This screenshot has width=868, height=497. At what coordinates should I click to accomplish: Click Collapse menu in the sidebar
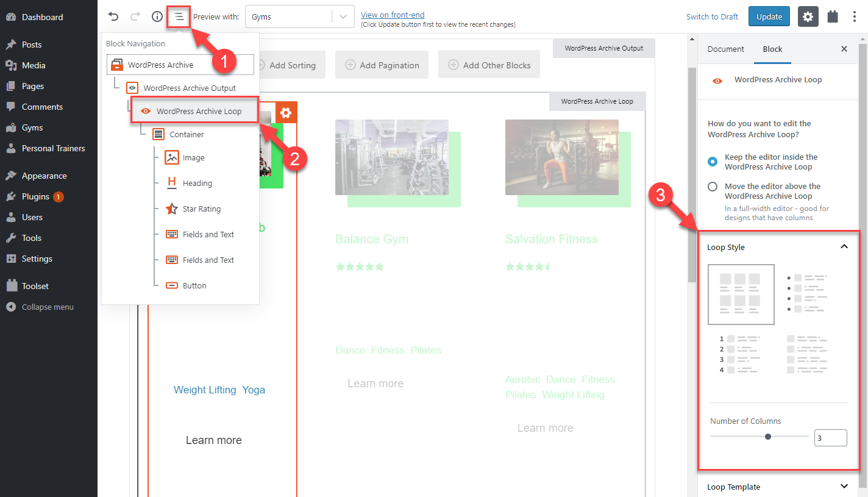coord(49,307)
